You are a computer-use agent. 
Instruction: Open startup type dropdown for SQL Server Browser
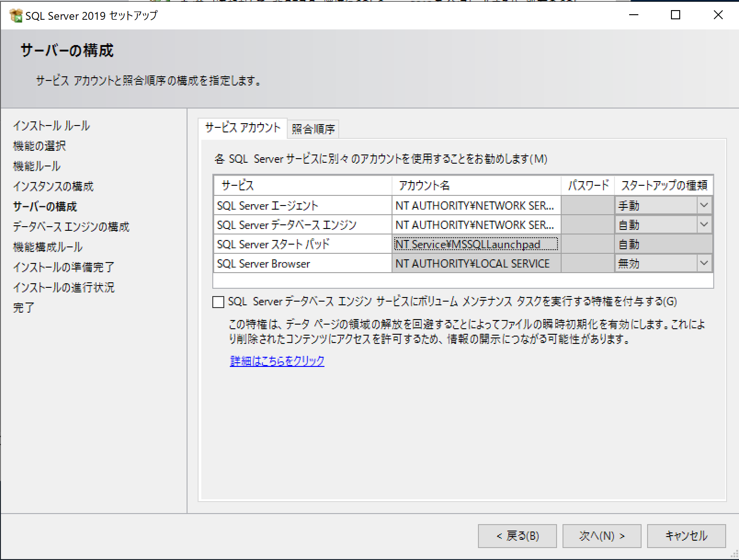click(x=704, y=263)
